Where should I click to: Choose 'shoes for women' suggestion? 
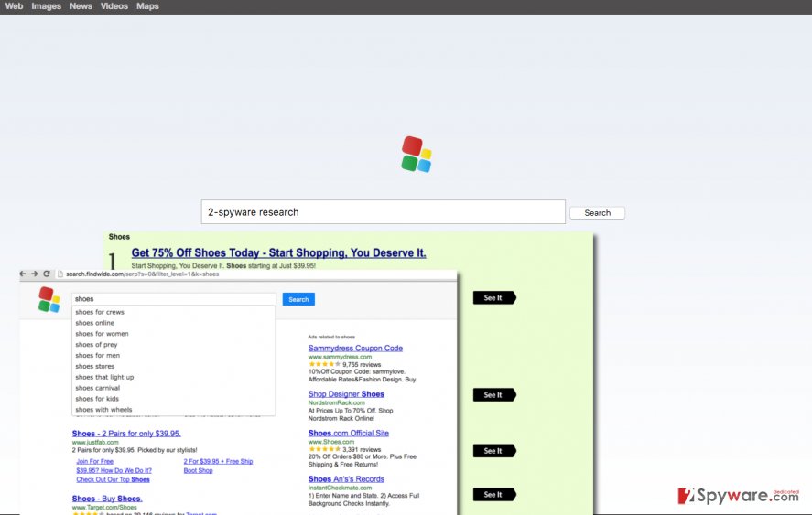coord(102,334)
